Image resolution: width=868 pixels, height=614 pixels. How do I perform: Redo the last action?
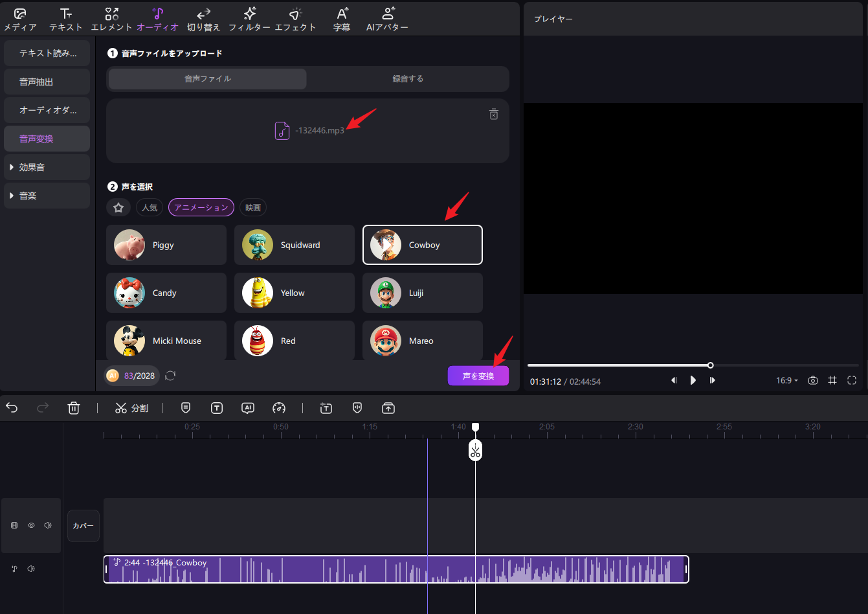click(x=43, y=407)
